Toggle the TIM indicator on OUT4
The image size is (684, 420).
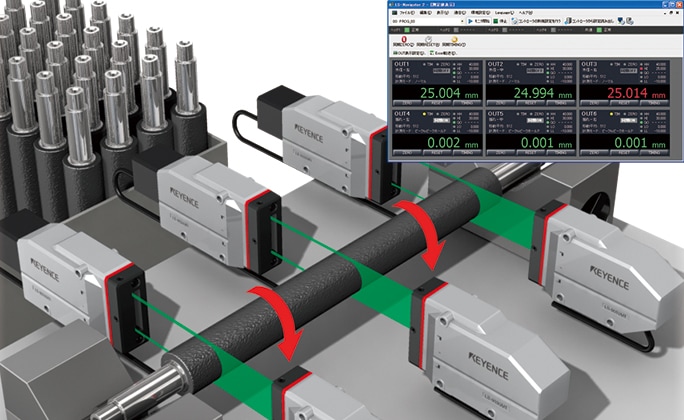pyautogui.click(x=428, y=114)
